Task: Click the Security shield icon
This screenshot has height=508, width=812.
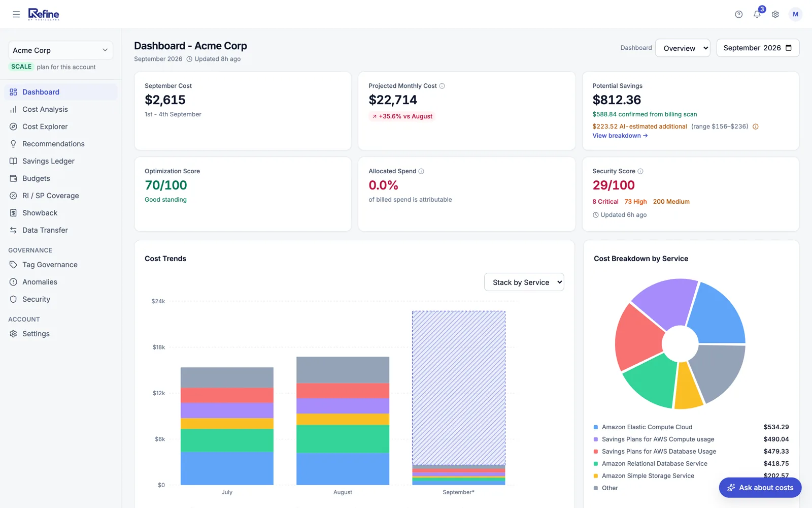Action: [13, 299]
